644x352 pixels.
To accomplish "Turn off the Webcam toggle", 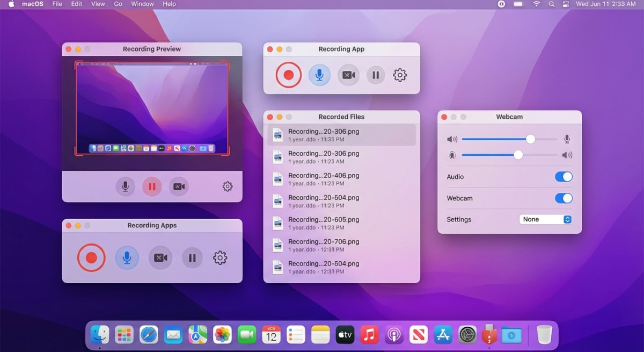I will tap(563, 198).
